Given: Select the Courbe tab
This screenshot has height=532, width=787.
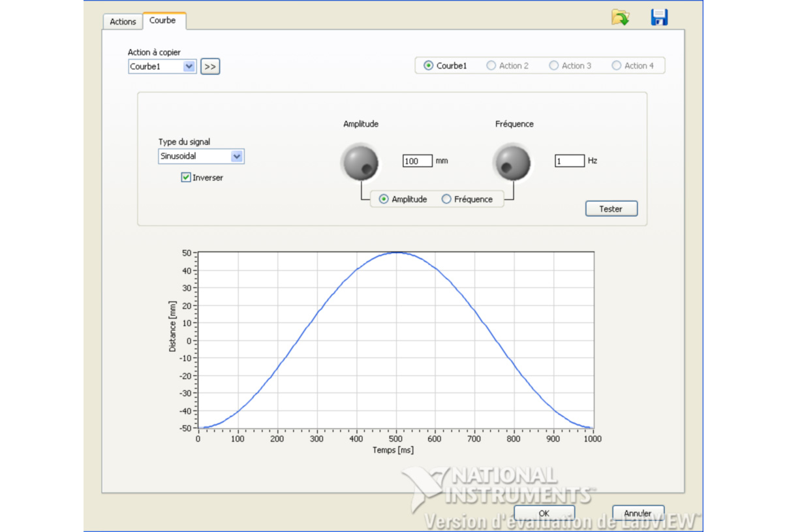Looking at the screenshot, I should point(162,20).
